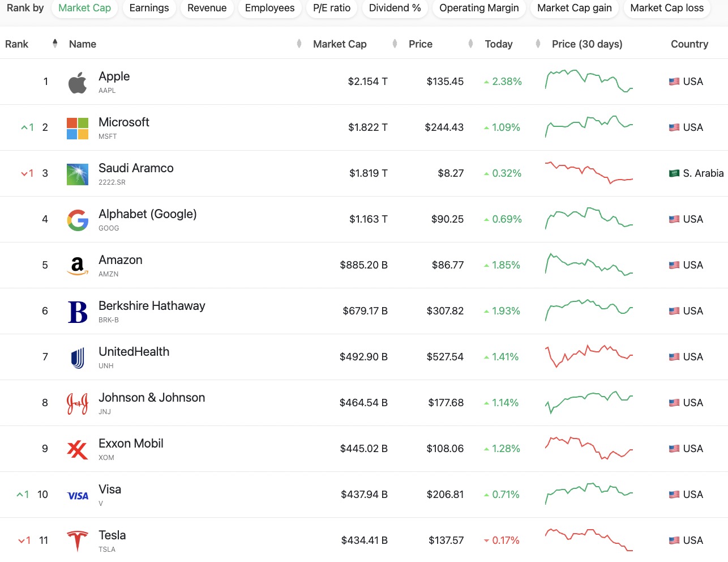This screenshot has width=728, height=562.
Task: View Apple's 30-day price chart
Action: (x=589, y=81)
